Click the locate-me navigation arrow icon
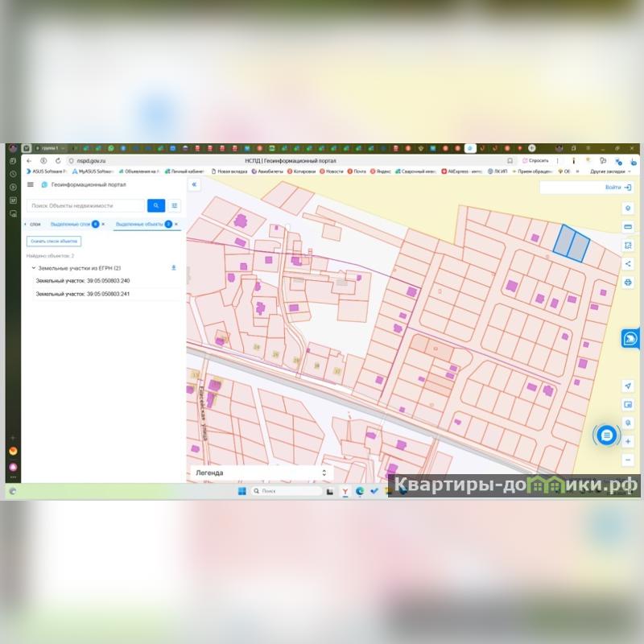Image resolution: width=644 pixels, height=644 pixels. click(628, 386)
